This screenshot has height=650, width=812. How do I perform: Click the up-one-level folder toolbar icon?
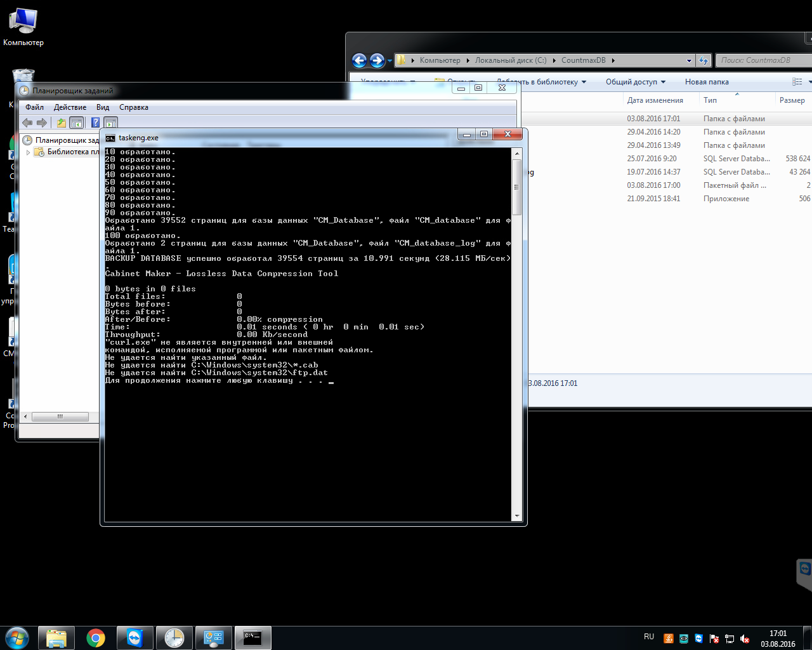[x=61, y=123]
